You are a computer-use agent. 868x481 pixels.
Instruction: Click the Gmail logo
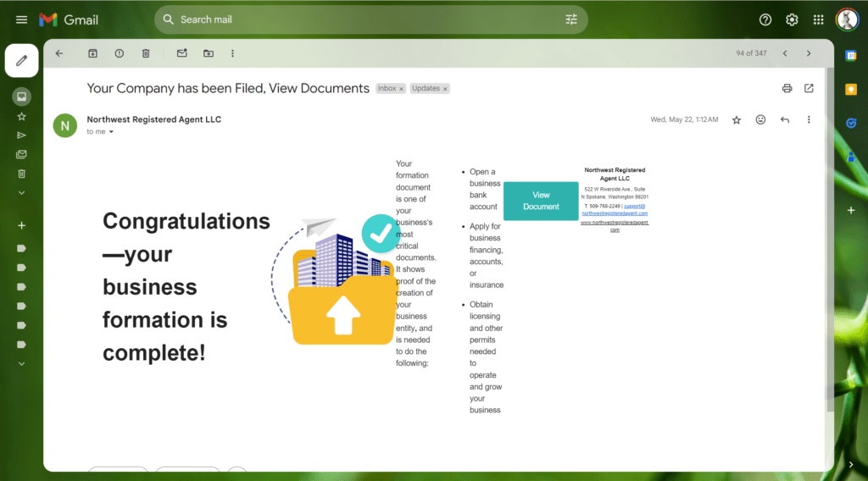coord(69,20)
